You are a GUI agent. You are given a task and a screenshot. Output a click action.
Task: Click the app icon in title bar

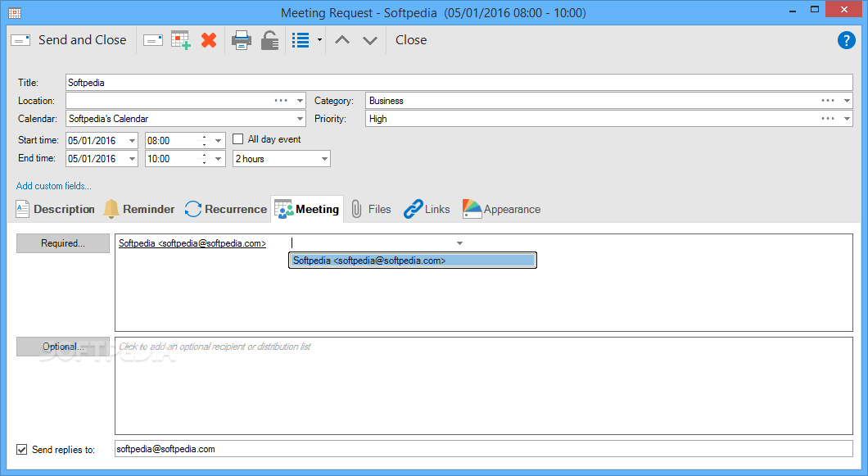15,13
